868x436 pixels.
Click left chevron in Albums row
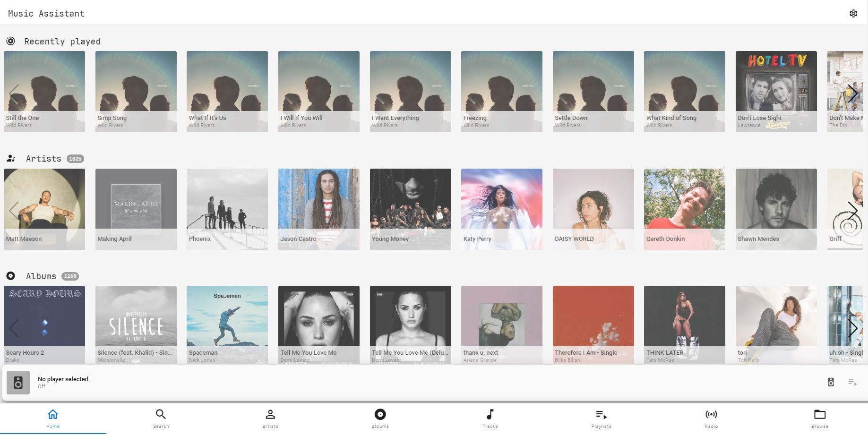point(14,328)
